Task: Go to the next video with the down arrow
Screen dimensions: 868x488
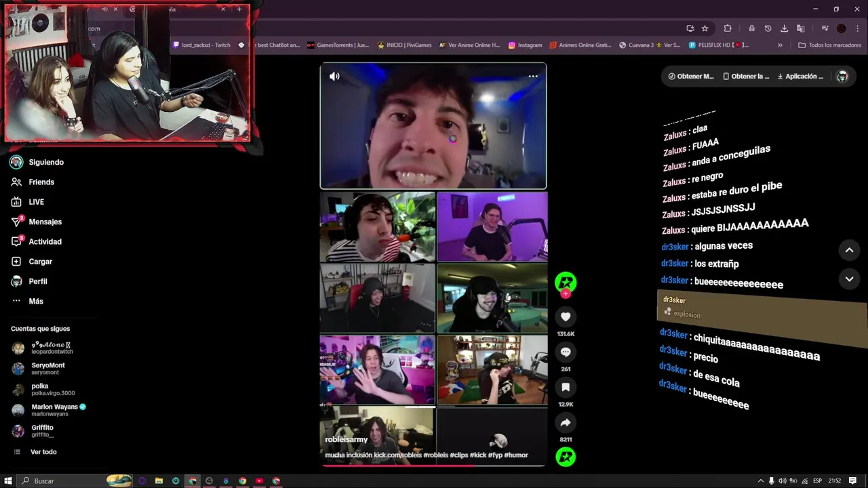Action: click(x=849, y=279)
